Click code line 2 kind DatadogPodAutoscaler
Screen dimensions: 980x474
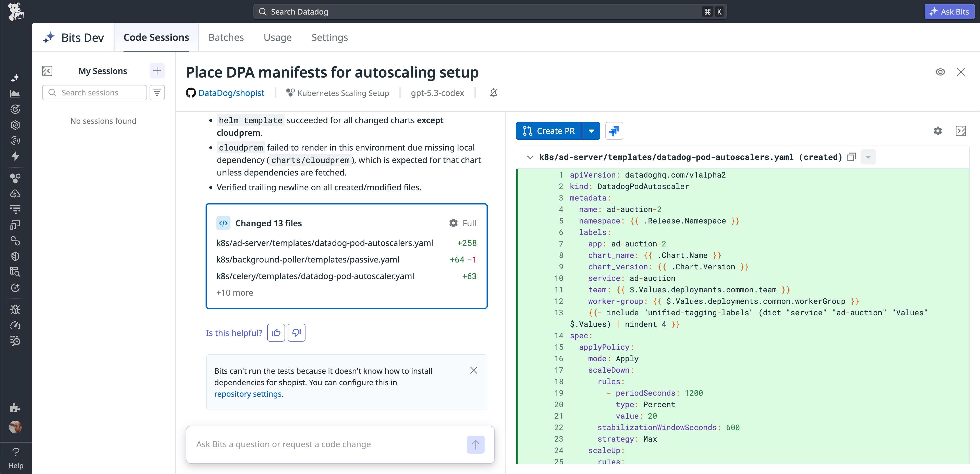629,186
